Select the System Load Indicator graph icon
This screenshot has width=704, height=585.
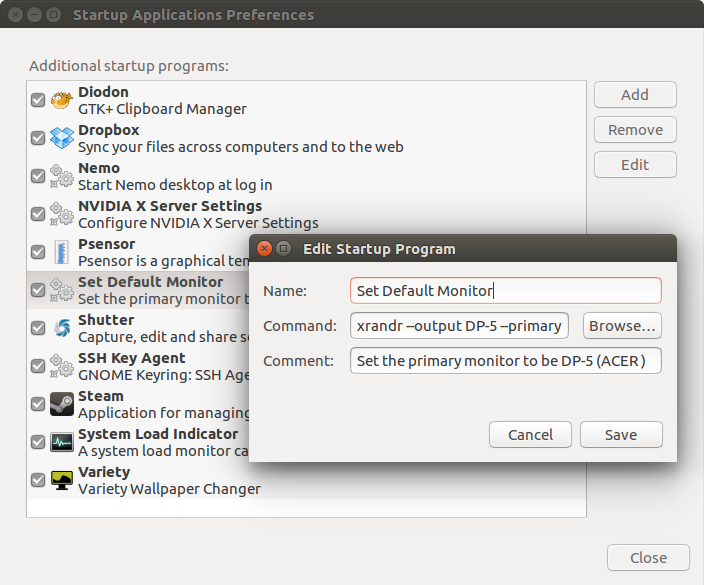pos(62,442)
